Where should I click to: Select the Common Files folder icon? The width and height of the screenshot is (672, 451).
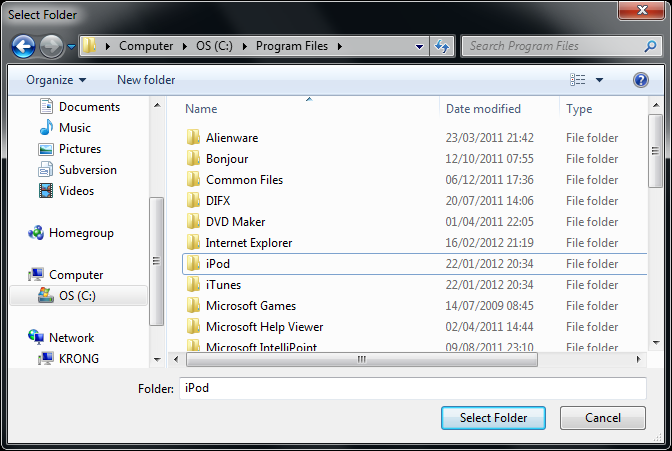193,179
